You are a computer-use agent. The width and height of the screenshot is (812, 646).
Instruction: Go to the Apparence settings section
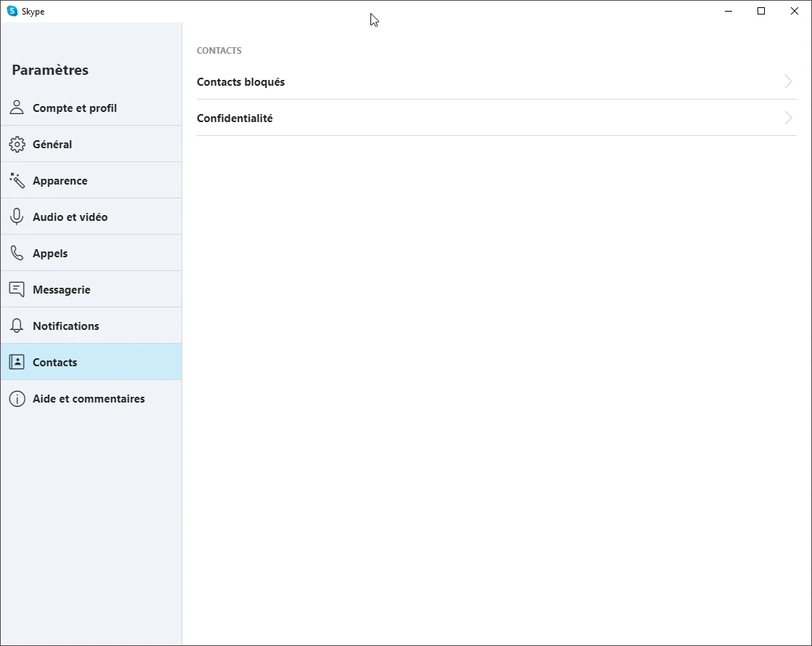(x=91, y=180)
